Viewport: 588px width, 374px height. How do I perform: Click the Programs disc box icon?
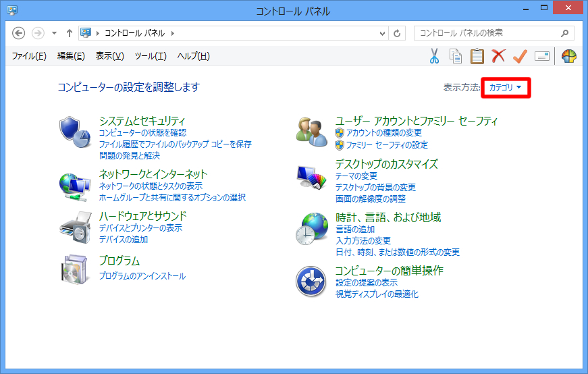[x=76, y=269]
